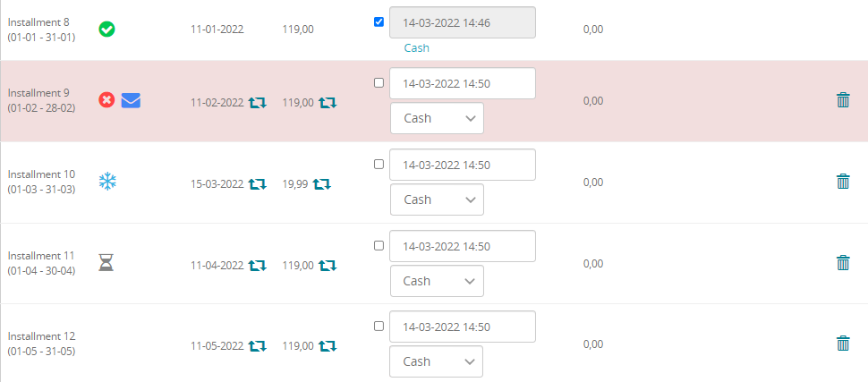
Task: Click the Cash link under Installment 8
Action: 416,48
